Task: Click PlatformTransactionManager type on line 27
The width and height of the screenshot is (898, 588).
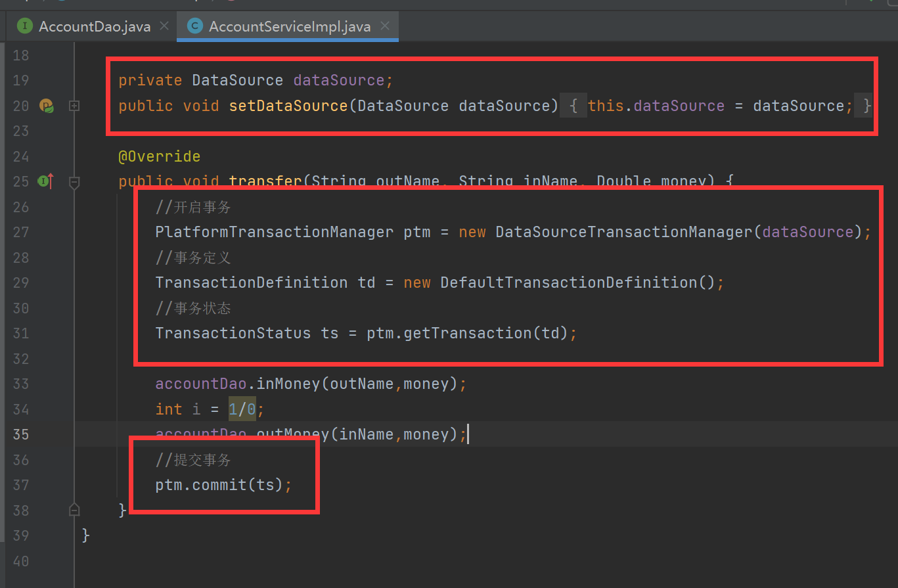Action: pyautogui.click(x=275, y=232)
